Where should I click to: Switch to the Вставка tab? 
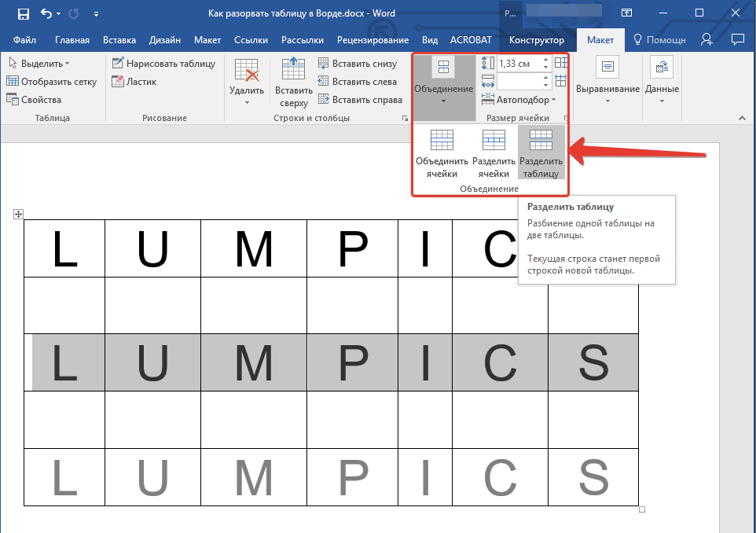coord(119,40)
